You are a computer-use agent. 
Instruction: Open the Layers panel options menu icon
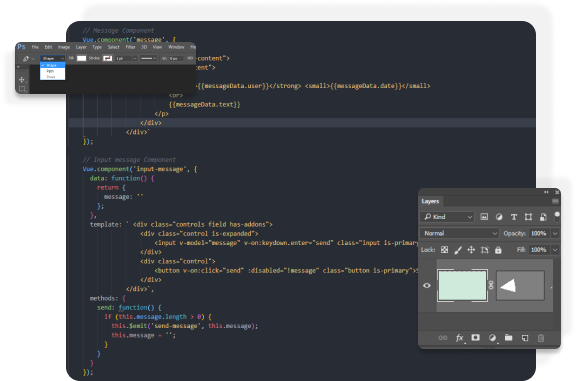click(555, 201)
